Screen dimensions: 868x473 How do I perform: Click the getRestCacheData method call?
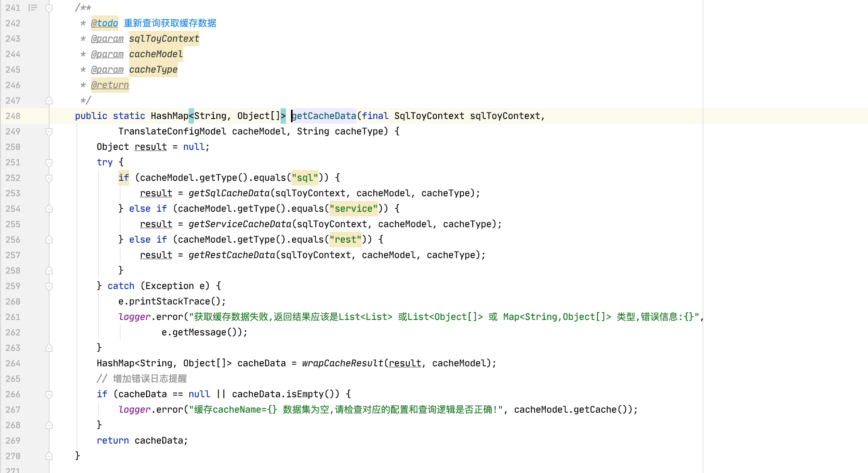click(x=231, y=255)
